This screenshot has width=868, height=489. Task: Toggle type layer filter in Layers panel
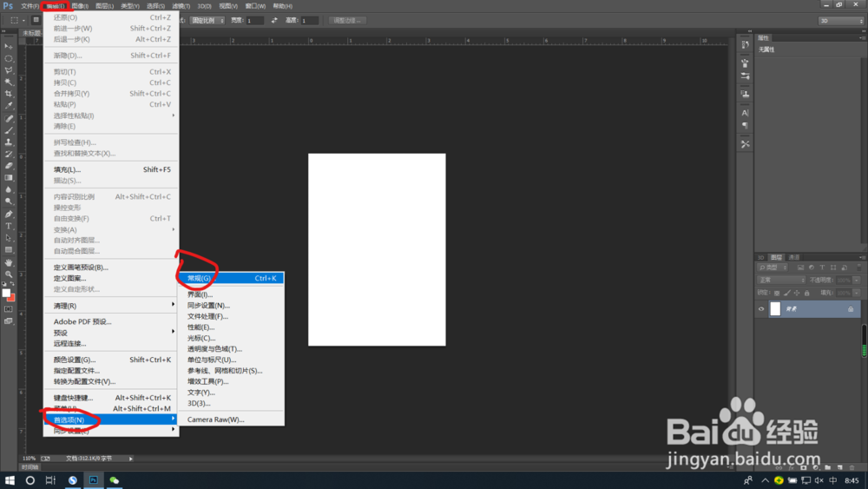click(822, 268)
